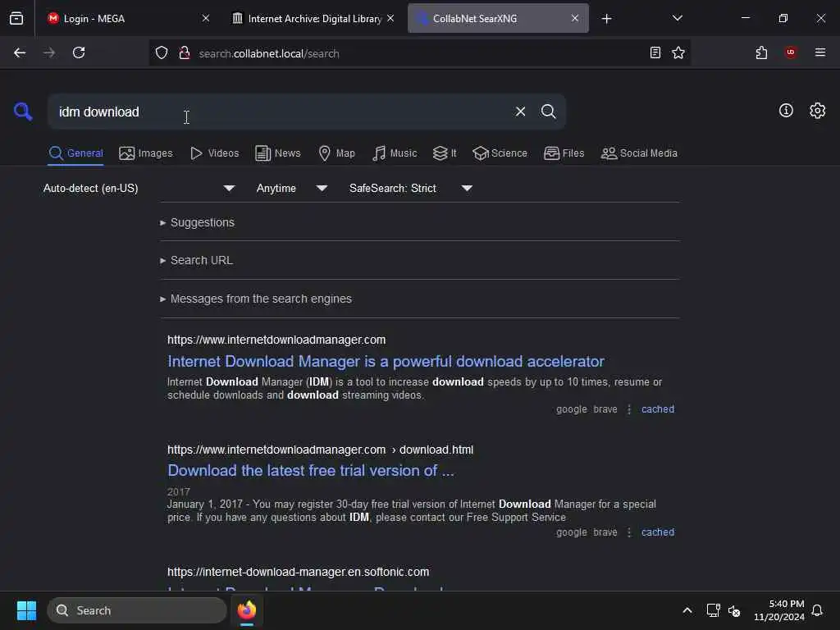The image size is (840, 630).
Task: Bookmark this page with the star icon
Action: click(678, 52)
